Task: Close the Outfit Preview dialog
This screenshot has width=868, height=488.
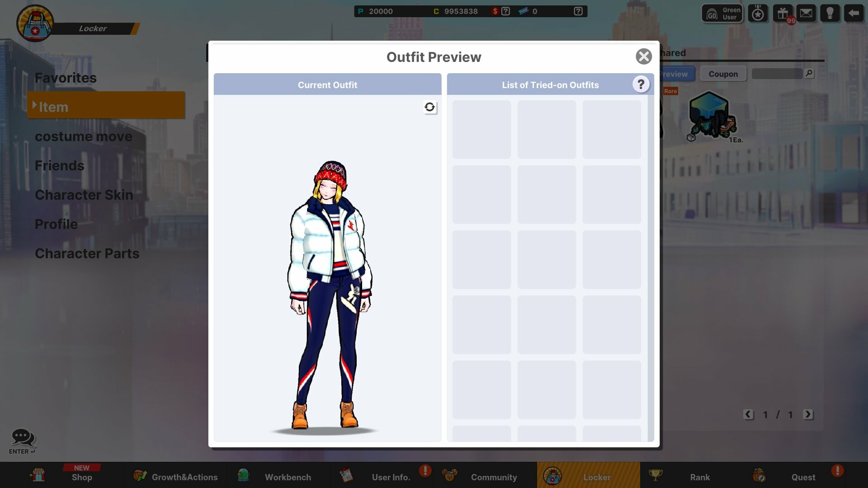Action: click(644, 56)
